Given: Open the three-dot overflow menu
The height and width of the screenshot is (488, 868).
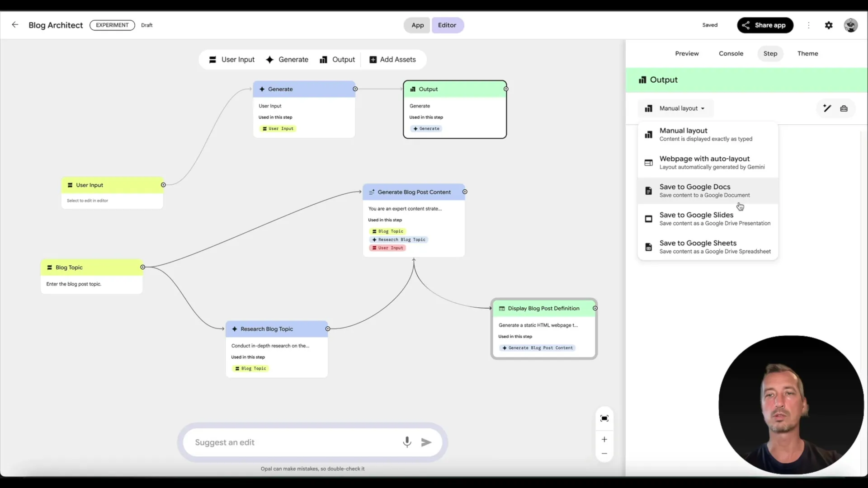Looking at the screenshot, I should point(809,25).
